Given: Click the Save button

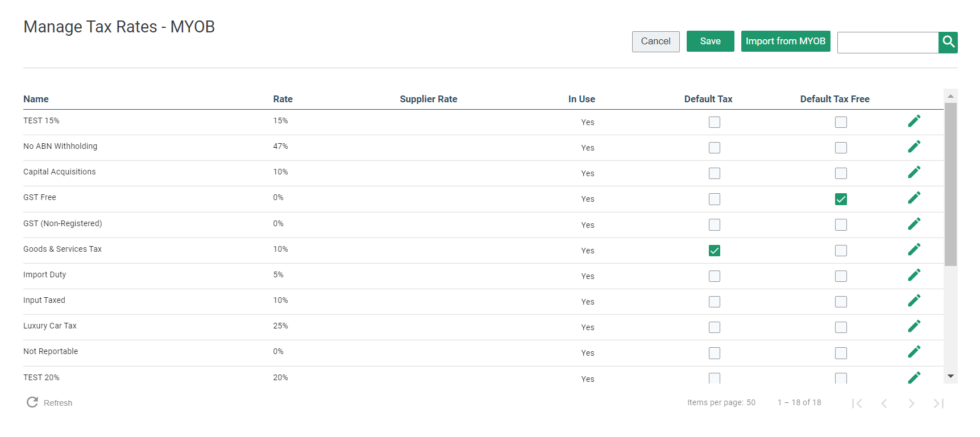Looking at the screenshot, I should (710, 41).
